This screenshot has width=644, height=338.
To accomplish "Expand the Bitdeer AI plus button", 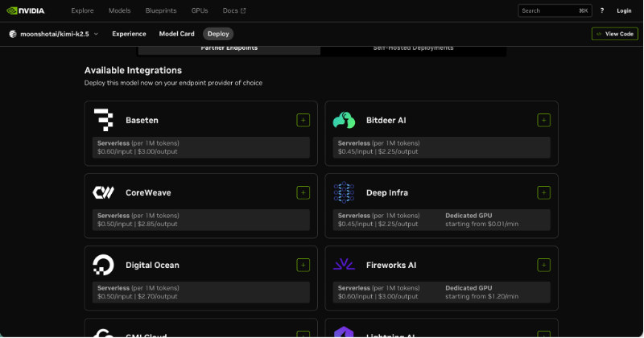I will (543, 120).
